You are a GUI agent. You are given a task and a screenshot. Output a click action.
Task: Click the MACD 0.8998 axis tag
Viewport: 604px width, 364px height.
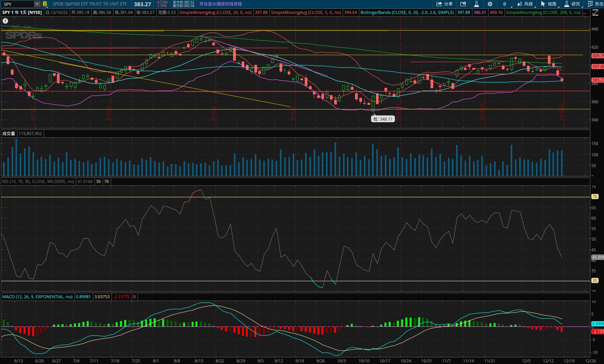point(597,324)
